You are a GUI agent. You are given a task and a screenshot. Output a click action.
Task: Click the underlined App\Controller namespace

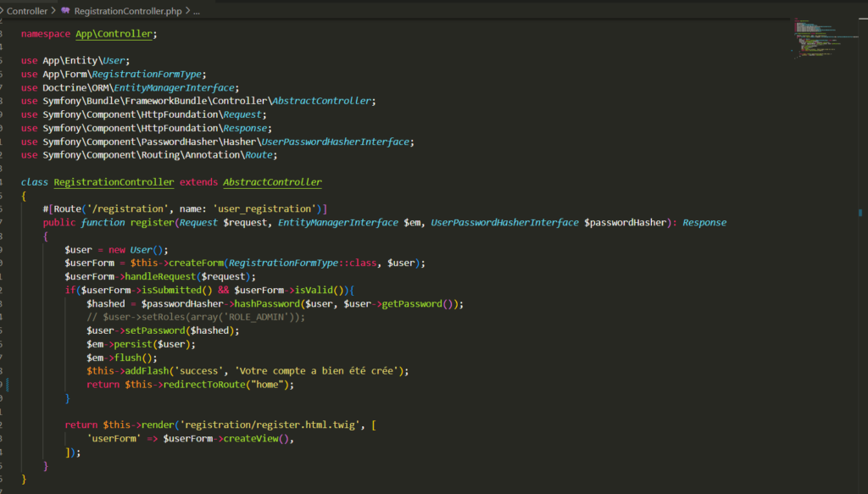tap(114, 34)
